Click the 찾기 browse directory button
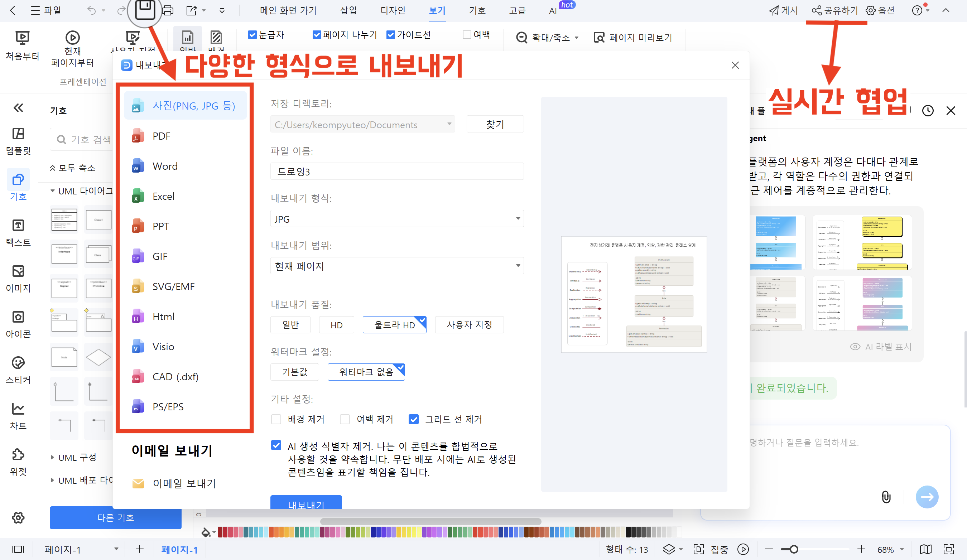The image size is (967, 560). (495, 124)
